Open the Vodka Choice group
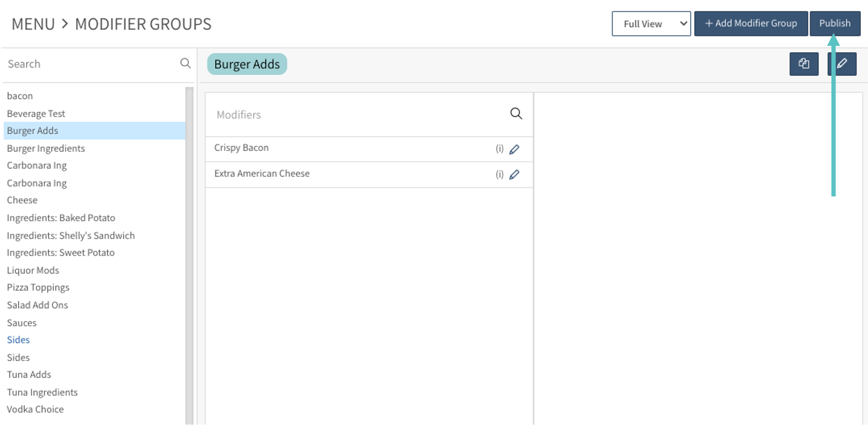868x425 pixels. [35, 409]
